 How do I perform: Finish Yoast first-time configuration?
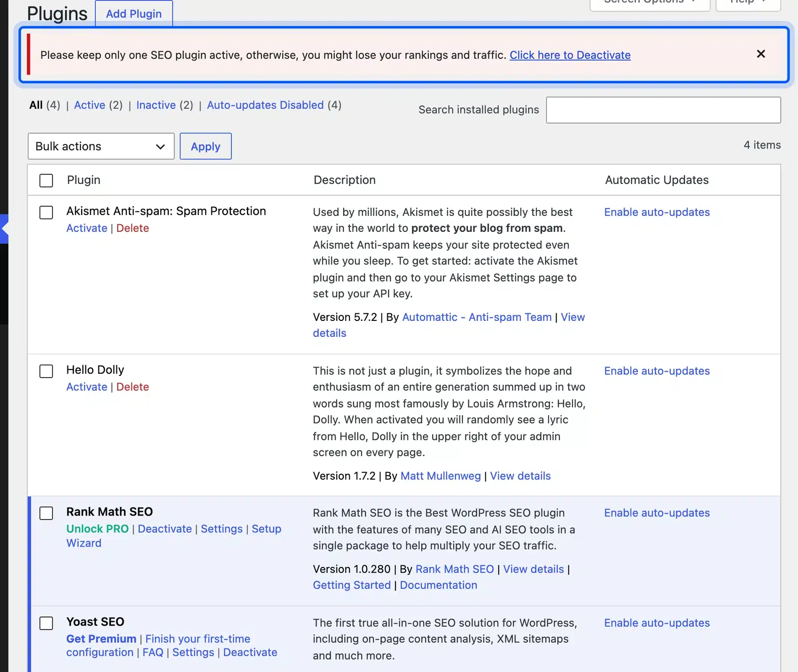[198, 639]
